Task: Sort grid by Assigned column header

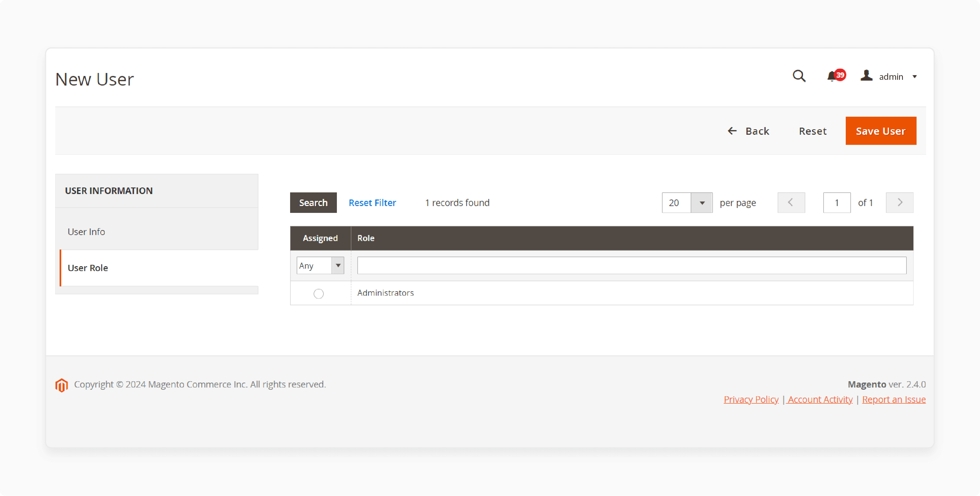Action: (x=320, y=238)
